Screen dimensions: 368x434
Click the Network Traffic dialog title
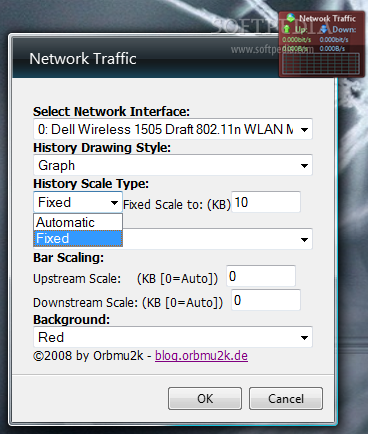click(83, 59)
